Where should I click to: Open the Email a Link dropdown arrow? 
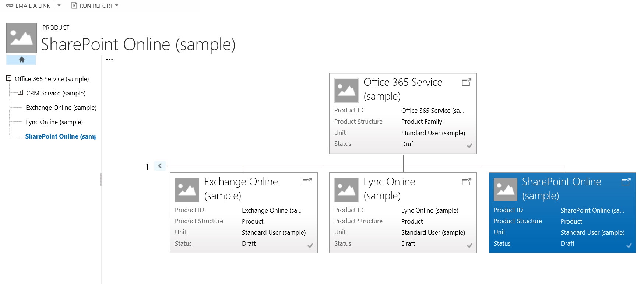tap(59, 6)
